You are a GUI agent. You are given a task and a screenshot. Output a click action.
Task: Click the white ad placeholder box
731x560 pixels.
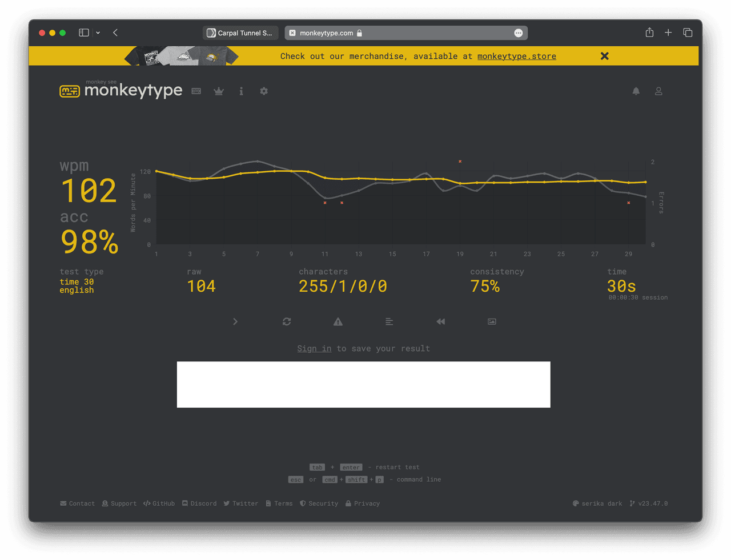click(x=364, y=385)
